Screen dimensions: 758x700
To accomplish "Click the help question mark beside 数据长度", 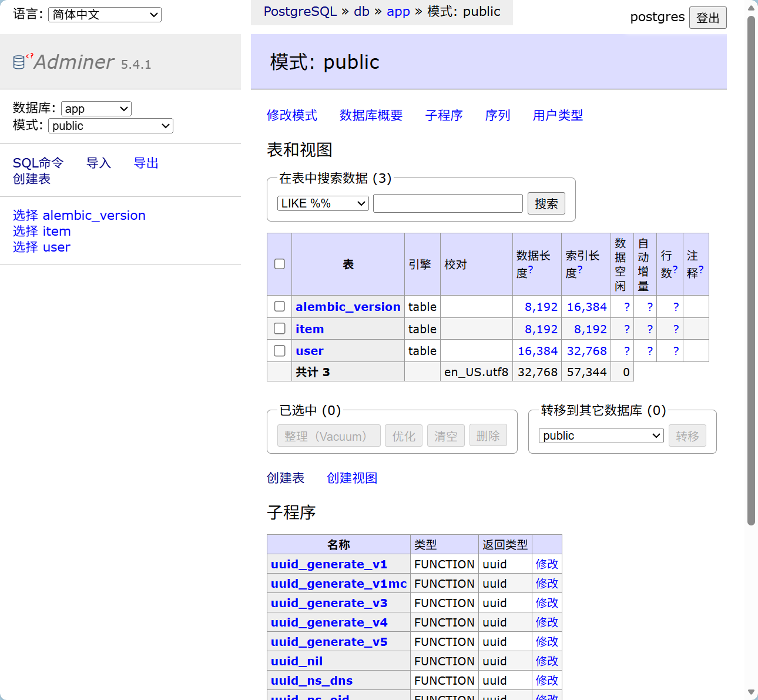I will pos(531,270).
